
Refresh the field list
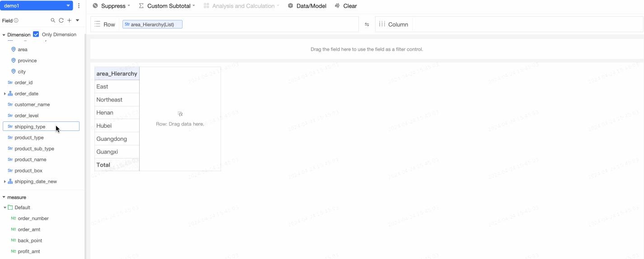coord(61,20)
